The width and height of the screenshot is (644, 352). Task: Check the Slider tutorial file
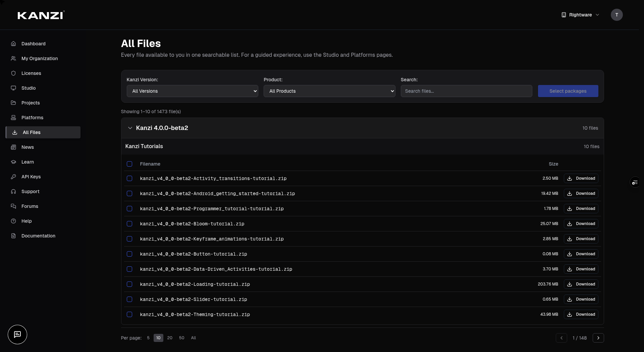point(129,299)
